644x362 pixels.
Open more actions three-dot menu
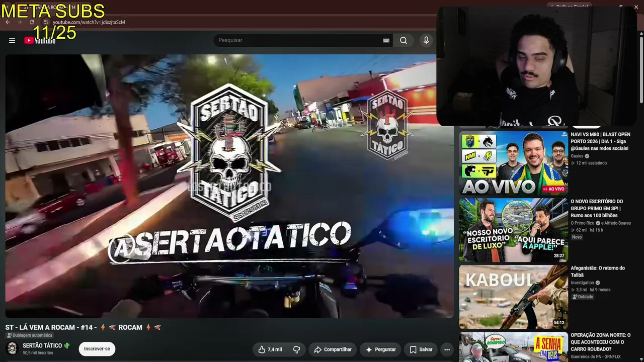click(x=447, y=349)
